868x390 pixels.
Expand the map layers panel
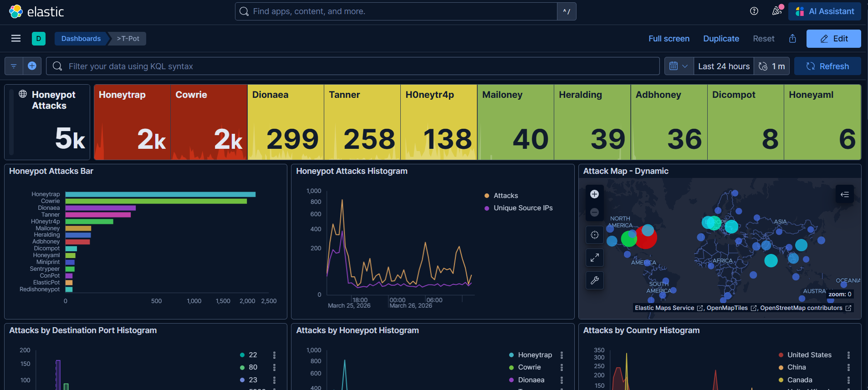click(845, 194)
